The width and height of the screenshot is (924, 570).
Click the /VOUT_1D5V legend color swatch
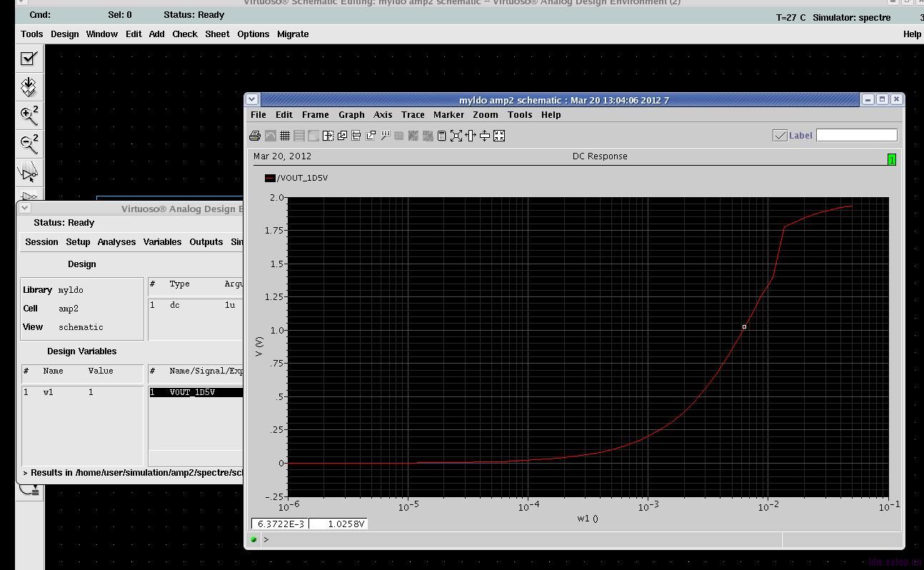click(270, 178)
